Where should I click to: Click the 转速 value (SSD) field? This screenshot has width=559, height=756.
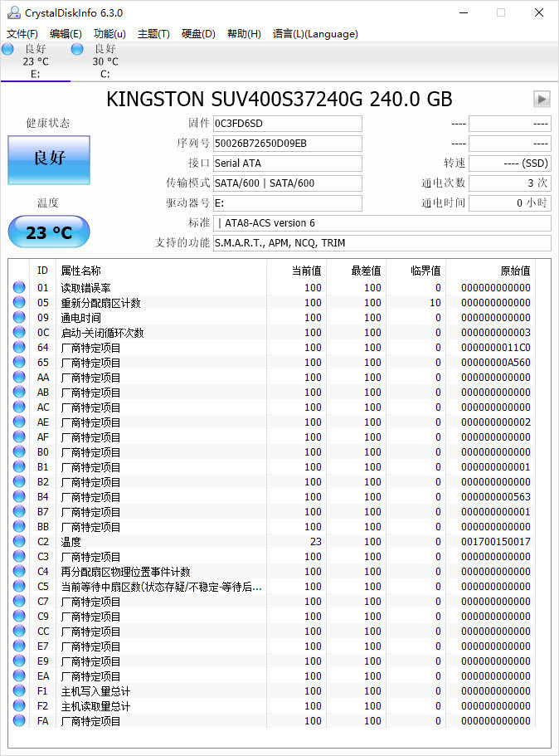(510, 163)
